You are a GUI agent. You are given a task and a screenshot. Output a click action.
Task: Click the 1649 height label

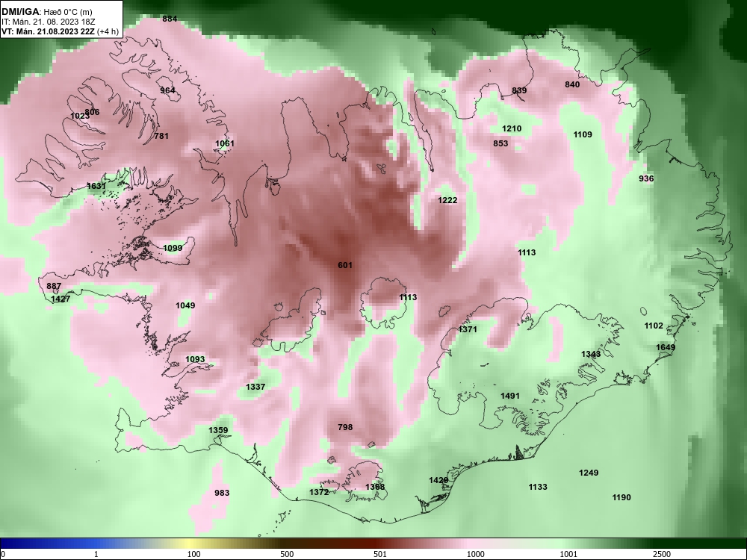(666, 348)
